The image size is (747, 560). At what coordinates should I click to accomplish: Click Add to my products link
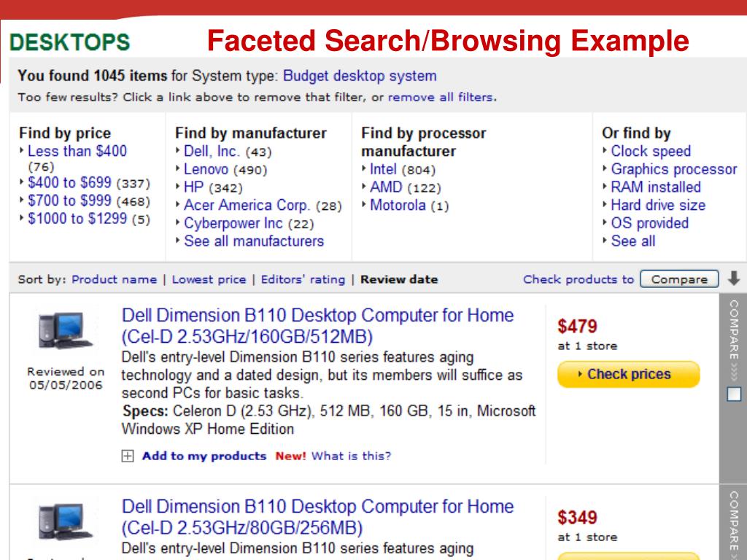tap(204, 456)
